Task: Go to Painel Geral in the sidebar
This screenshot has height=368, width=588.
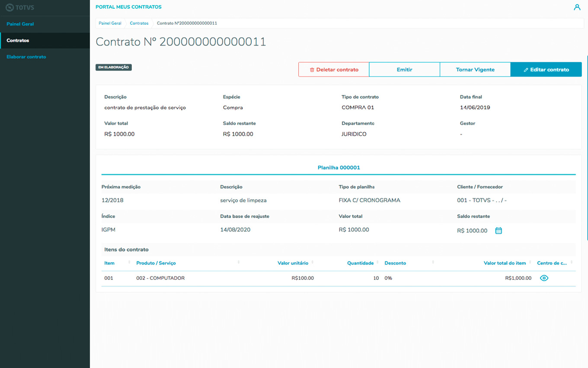Action: coord(20,24)
